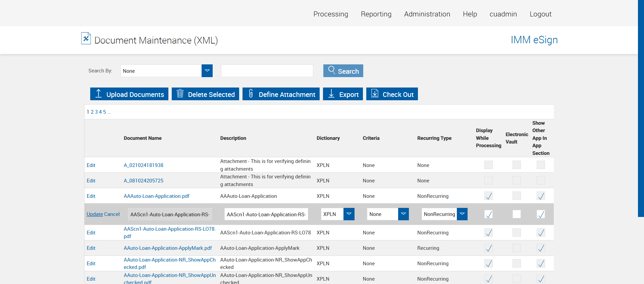Click the Check Out document icon
The image size is (644, 284).
coord(375,94)
